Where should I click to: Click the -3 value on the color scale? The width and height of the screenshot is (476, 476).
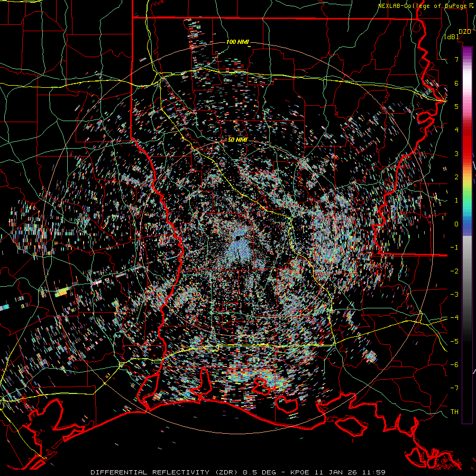(x=454, y=295)
